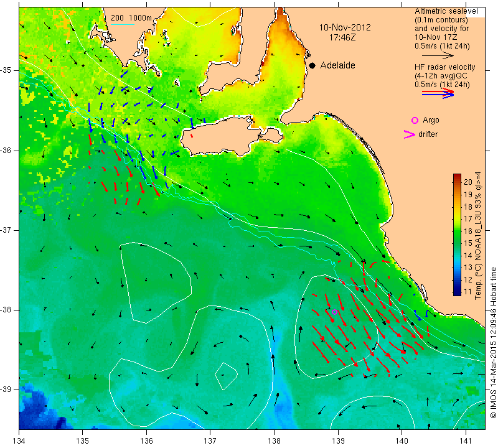Click the latitude axis label '-37'
This screenshot has width=498, height=448.
(6, 230)
